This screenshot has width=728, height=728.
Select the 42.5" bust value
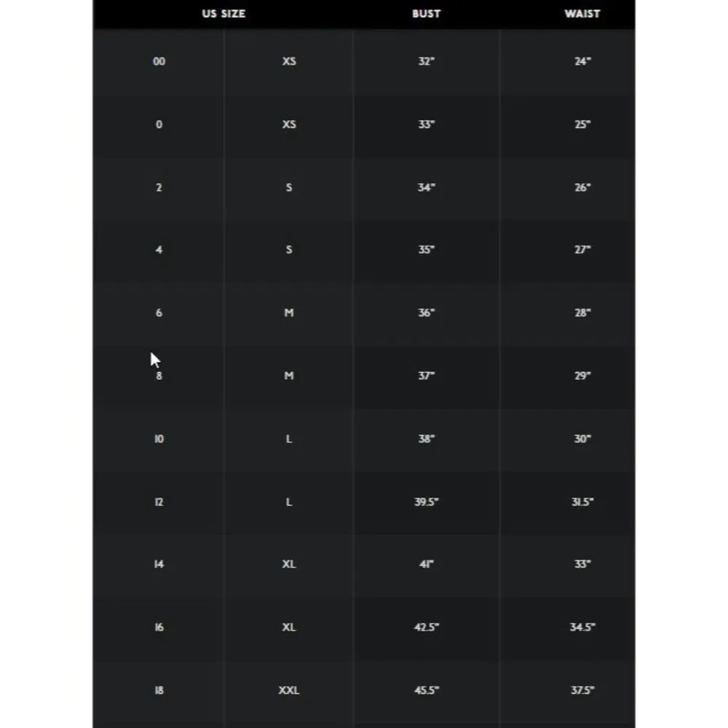coord(426,628)
